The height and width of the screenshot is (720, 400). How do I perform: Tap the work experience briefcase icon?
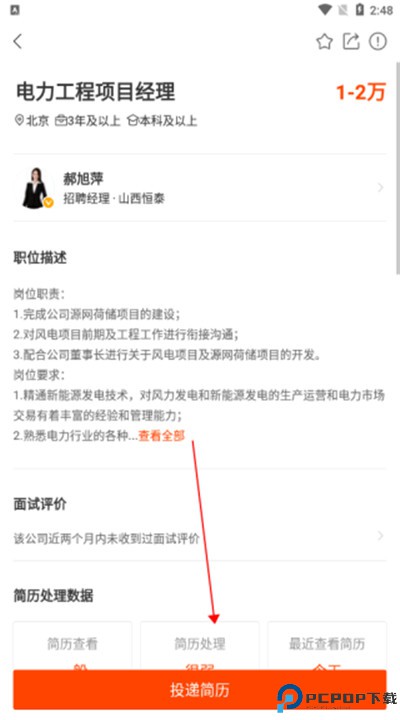61,121
